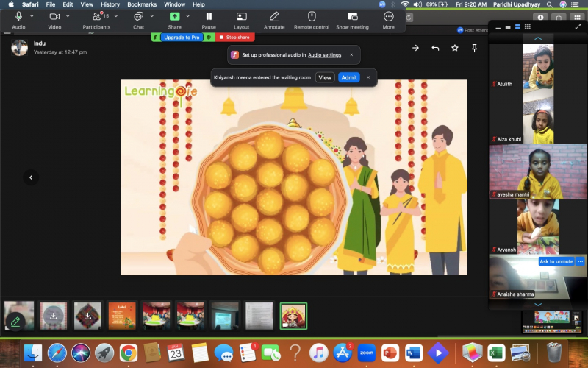Click the Annotate pencil icon in Zoom toolbar
The image size is (588, 368).
tap(274, 16)
